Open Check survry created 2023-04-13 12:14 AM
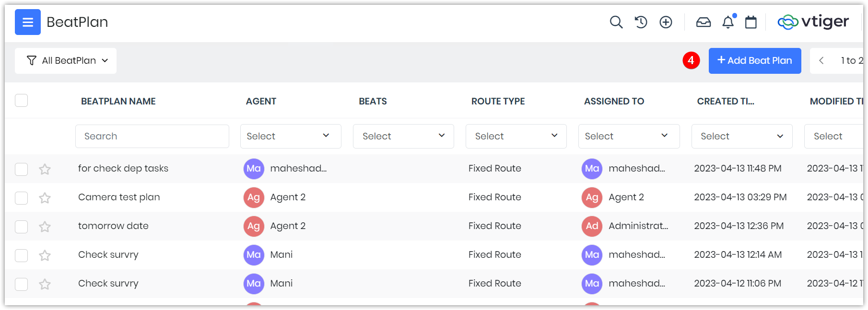 pos(108,254)
